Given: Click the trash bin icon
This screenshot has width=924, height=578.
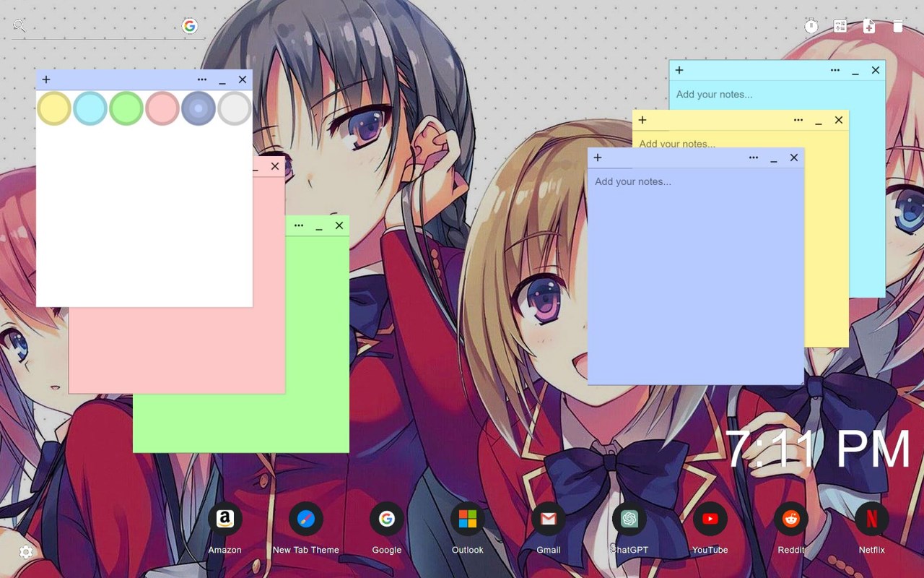Looking at the screenshot, I should point(898,27).
